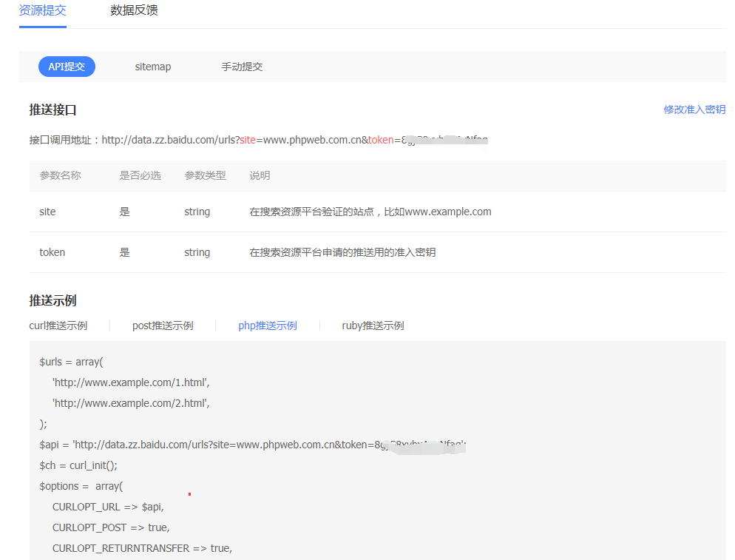Click the red 'token' parameter in the URL
This screenshot has height=560, width=735.
coord(381,139)
